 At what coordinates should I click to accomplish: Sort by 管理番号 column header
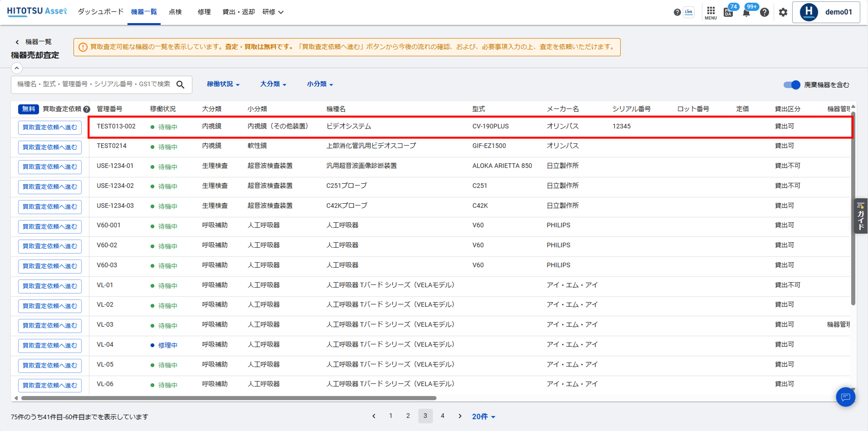(x=109, y=109)
